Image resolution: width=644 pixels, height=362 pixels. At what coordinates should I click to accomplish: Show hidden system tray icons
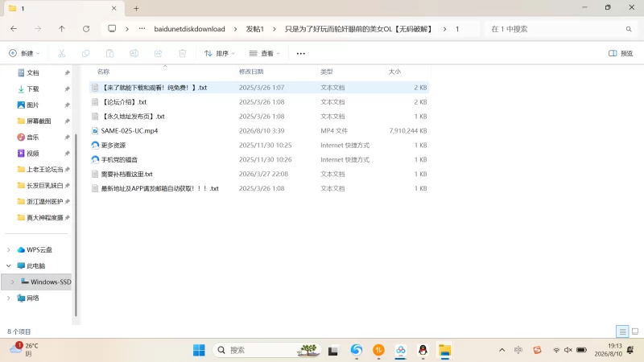(502, 350)
